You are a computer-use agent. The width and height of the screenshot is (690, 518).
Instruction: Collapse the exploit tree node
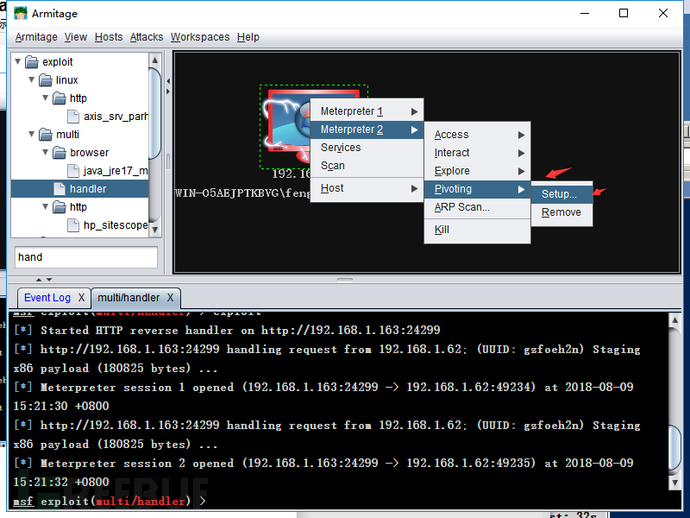point(18,62)
